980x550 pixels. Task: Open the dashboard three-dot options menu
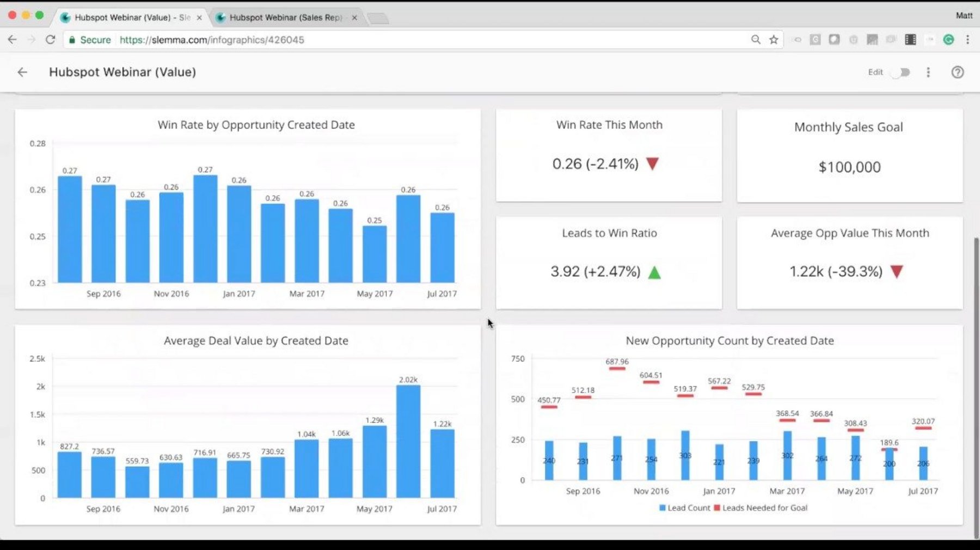[x=928, y=72]
